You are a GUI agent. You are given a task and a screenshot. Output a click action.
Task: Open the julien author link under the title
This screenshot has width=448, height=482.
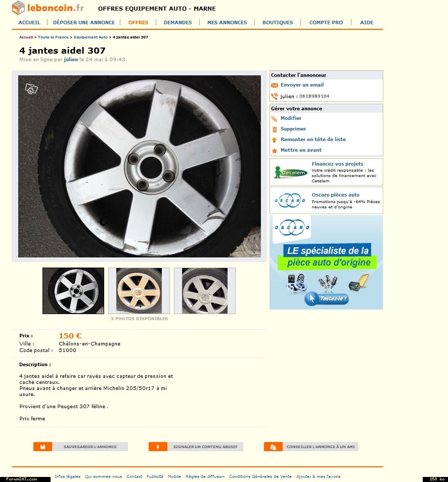(x=71, y=60)
